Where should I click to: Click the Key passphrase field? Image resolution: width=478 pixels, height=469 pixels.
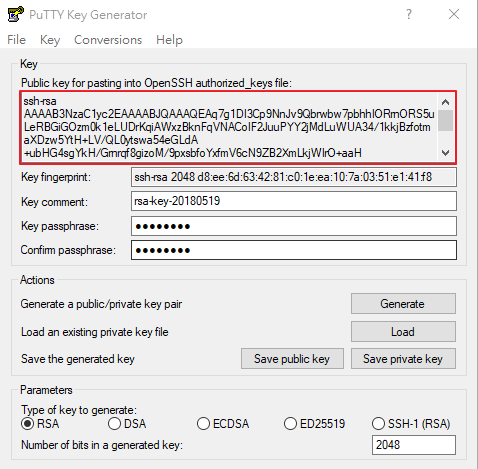(294, 226)
